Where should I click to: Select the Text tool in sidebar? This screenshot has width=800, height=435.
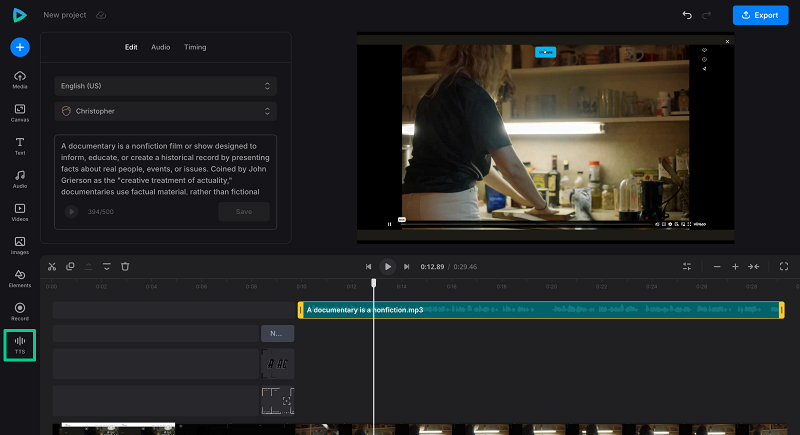pos(20,146)
